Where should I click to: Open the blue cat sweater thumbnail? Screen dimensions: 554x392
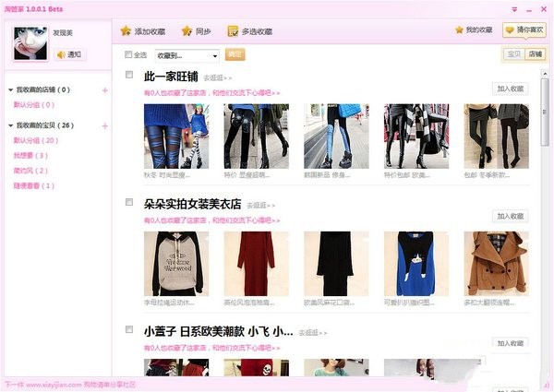pyautogui.click(x=416, y=264)
